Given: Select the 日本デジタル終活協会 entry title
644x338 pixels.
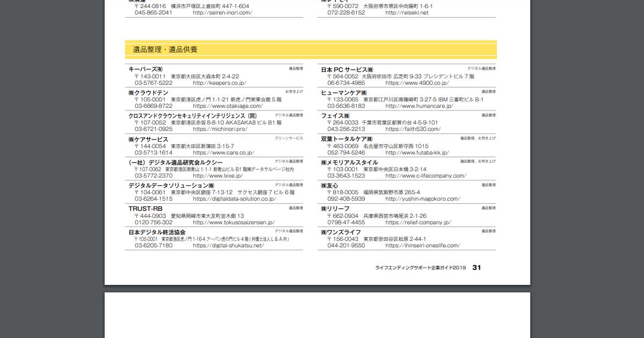Looking at the screenshot, I should (x=157, y=232).
